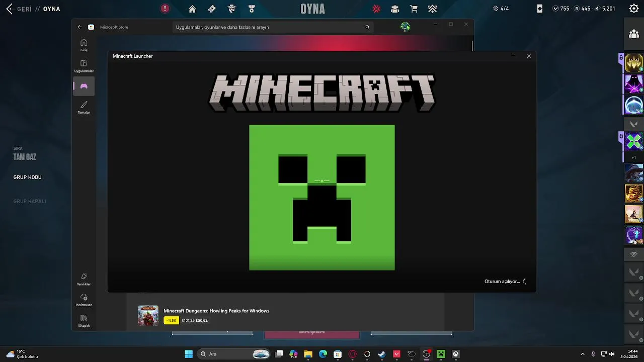Click the Creeper face image
Viewport: 644px width, 362px height.
(322, 198)
